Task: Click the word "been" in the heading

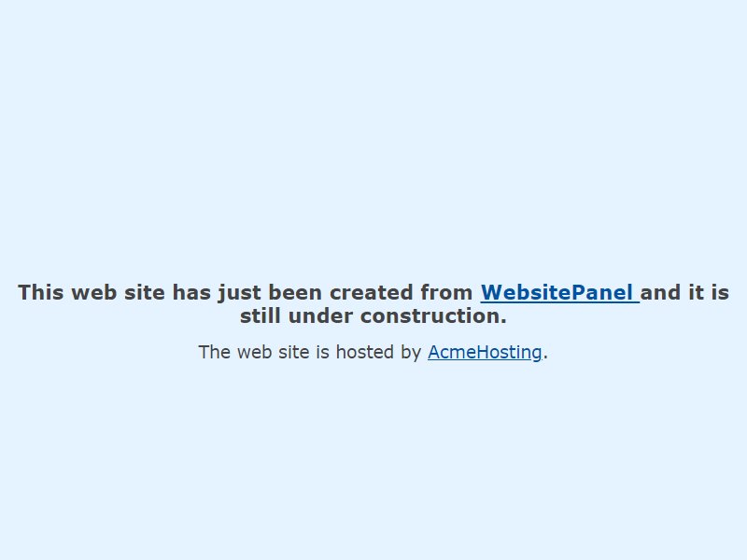Action: (x=295, y=292)
